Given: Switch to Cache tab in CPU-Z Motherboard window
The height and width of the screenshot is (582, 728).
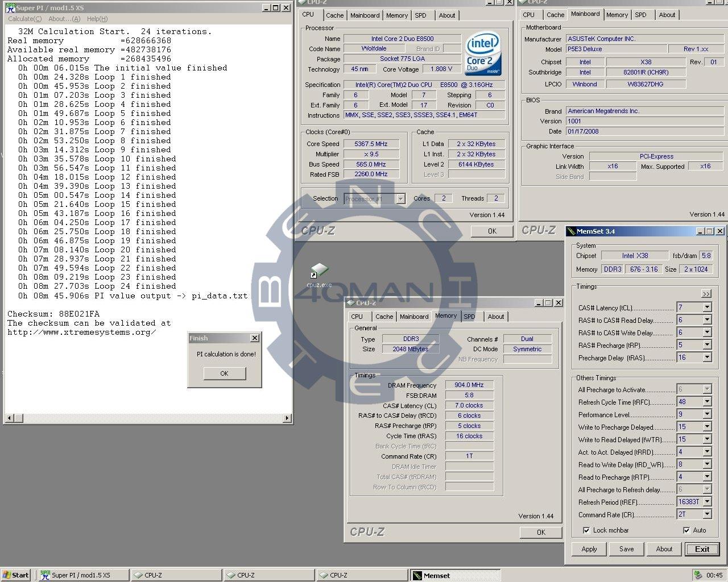Looking at the screenshot, I should [555, 15].
